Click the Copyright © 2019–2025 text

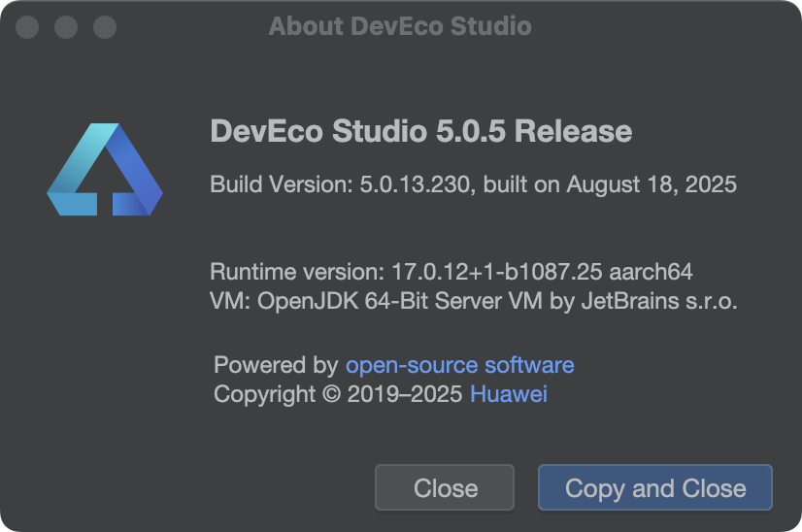(338, 394)
